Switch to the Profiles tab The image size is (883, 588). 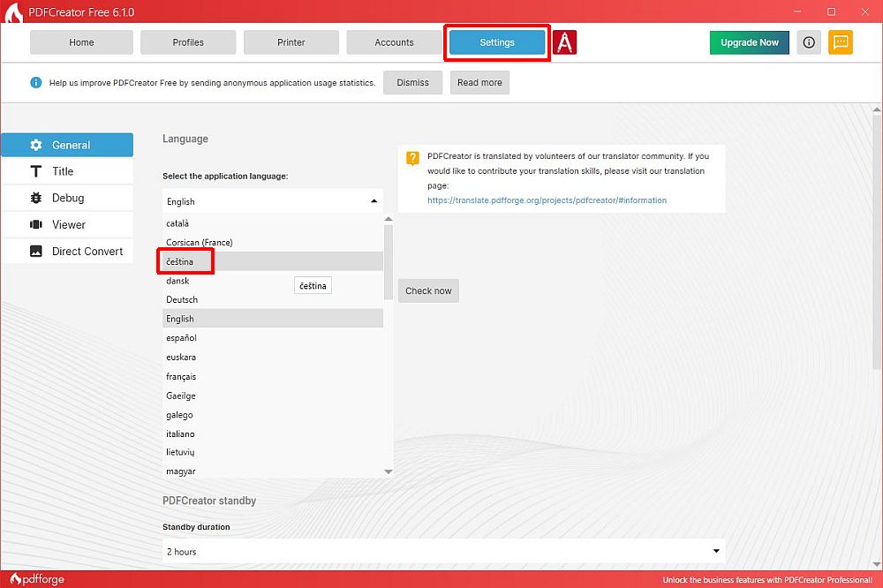pos(188,42)
